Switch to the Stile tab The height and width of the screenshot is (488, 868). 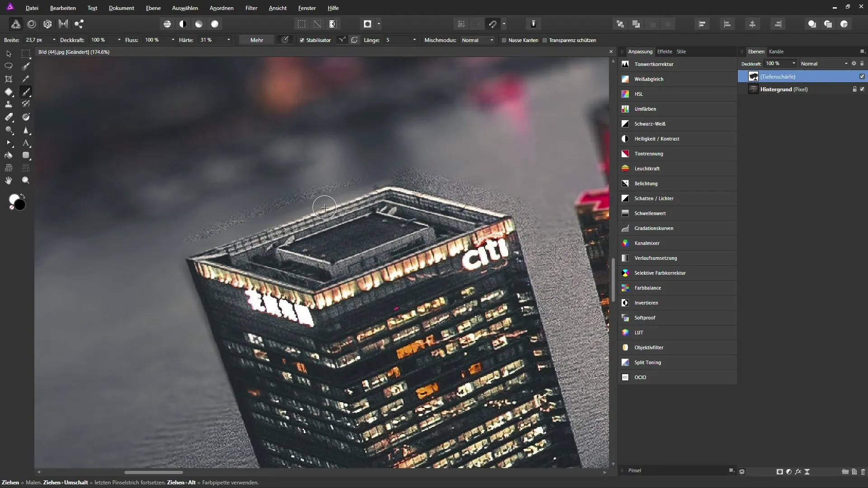(x=681, y=52)
